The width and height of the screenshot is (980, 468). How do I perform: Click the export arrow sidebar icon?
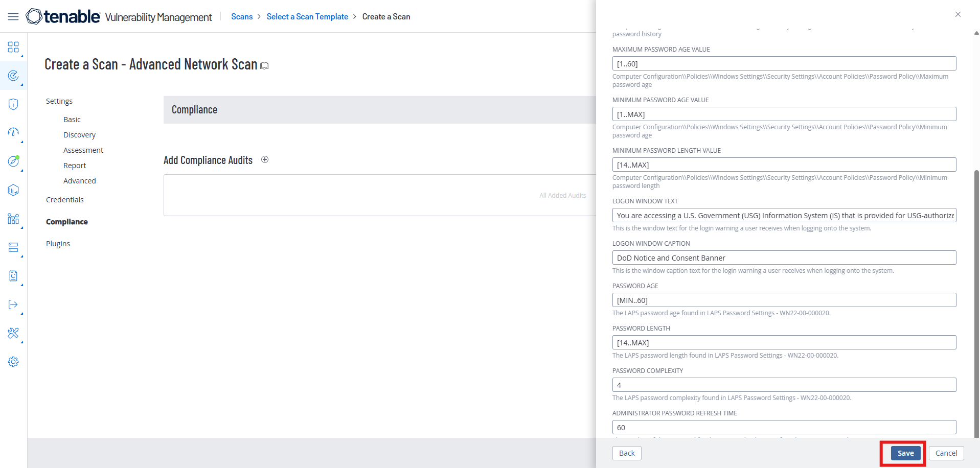(x=13, y=305)
